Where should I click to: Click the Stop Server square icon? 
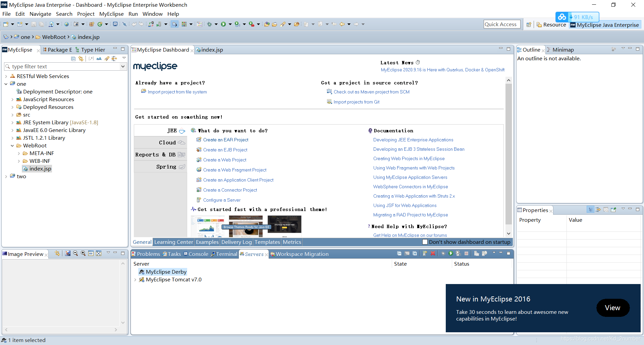click(466, 254)
